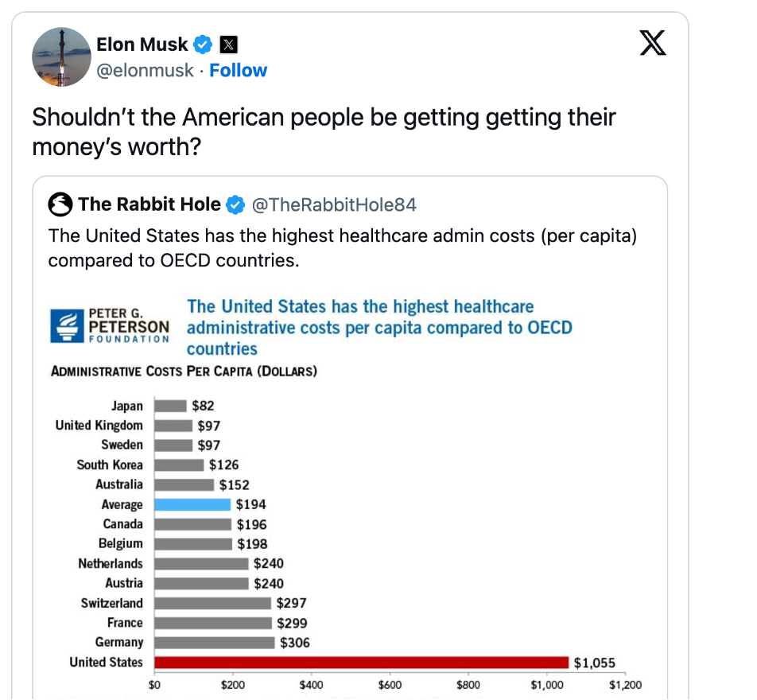Open the @TheRabbitHole84 handle
This screenshot has height=700, width=757.
(x=334, y=205)
